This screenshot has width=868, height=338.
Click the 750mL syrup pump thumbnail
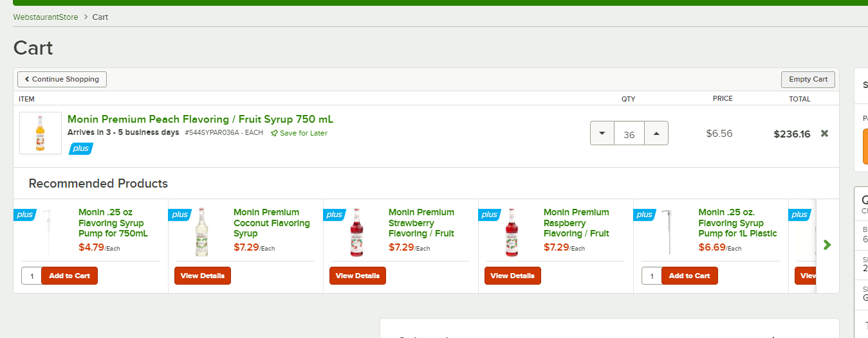click(x=47, y=232)
